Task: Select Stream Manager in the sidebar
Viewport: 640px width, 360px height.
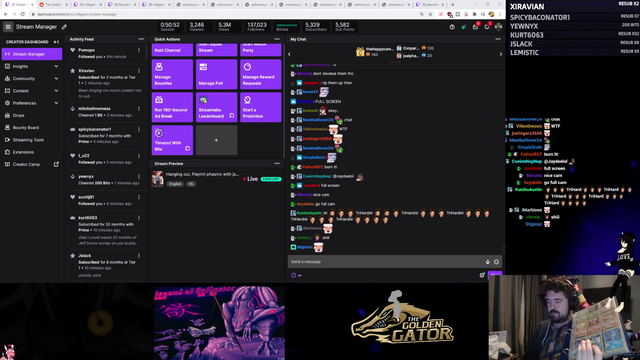Action: point(31,54)
